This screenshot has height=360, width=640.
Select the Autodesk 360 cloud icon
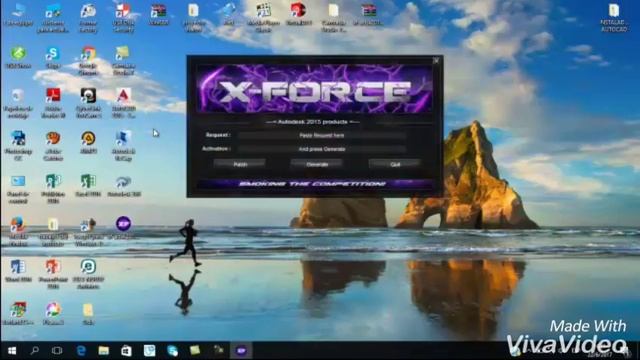123,185
